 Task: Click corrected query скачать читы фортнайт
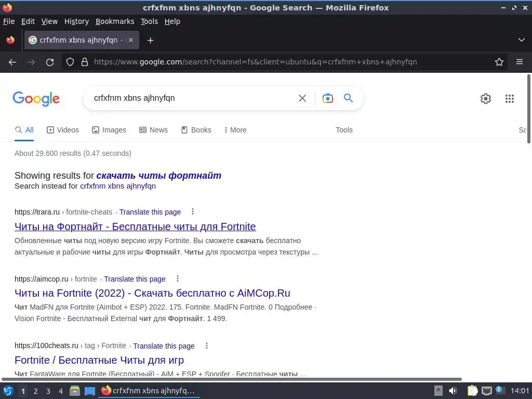point(159,176)
